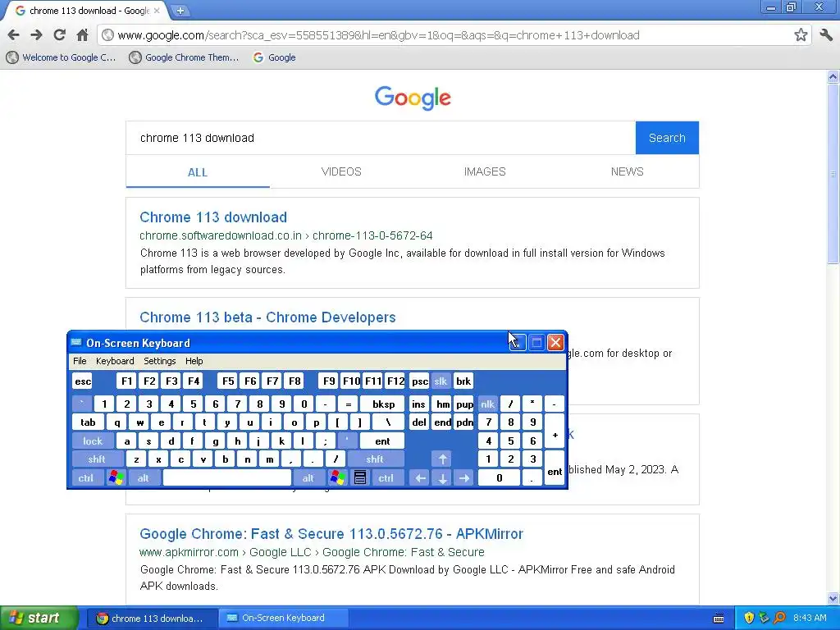Click the blue Search button

[667, 138]
